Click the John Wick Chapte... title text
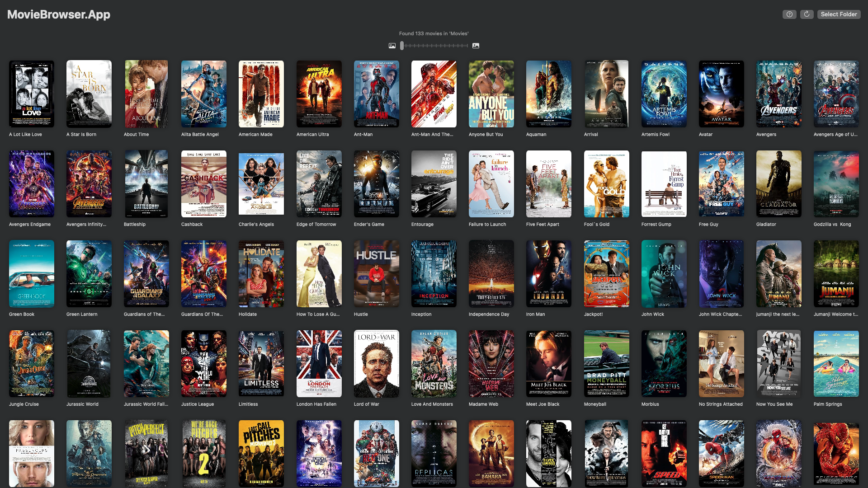Viewport: 868px width, 488px height. (720, 314)
